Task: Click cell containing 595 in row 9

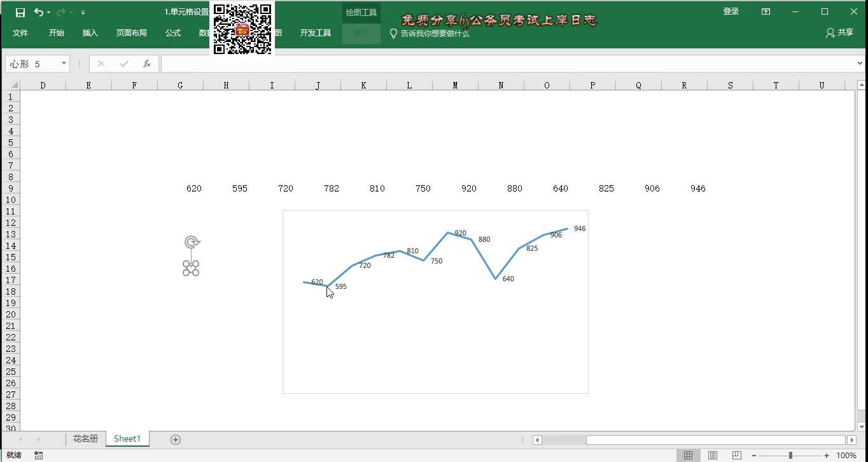Action: [226, 188]
